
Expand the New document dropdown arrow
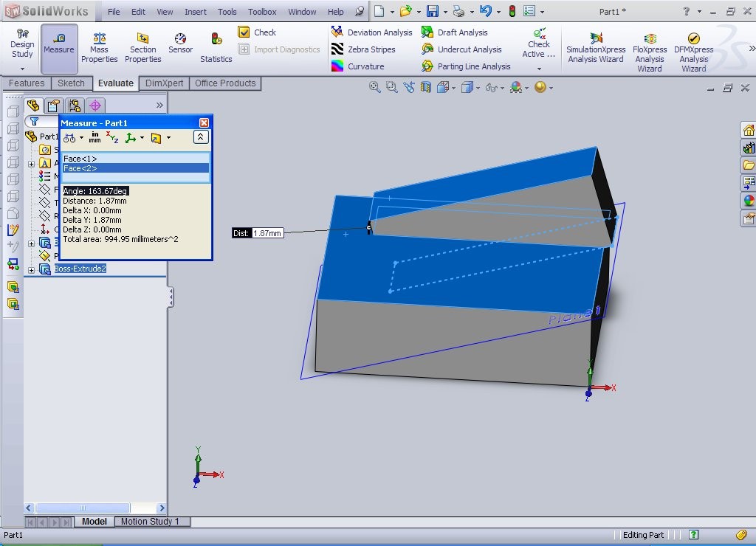click(392, 12)
